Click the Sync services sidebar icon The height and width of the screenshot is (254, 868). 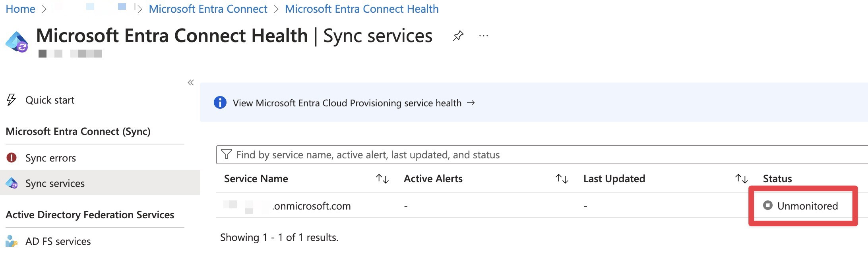click(x=12, y=183)
